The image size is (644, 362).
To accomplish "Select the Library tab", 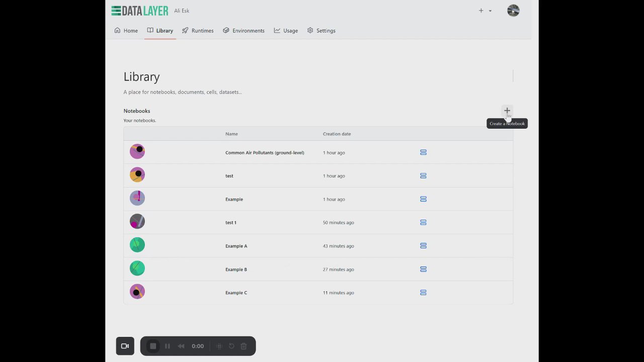I will (160, 31).
